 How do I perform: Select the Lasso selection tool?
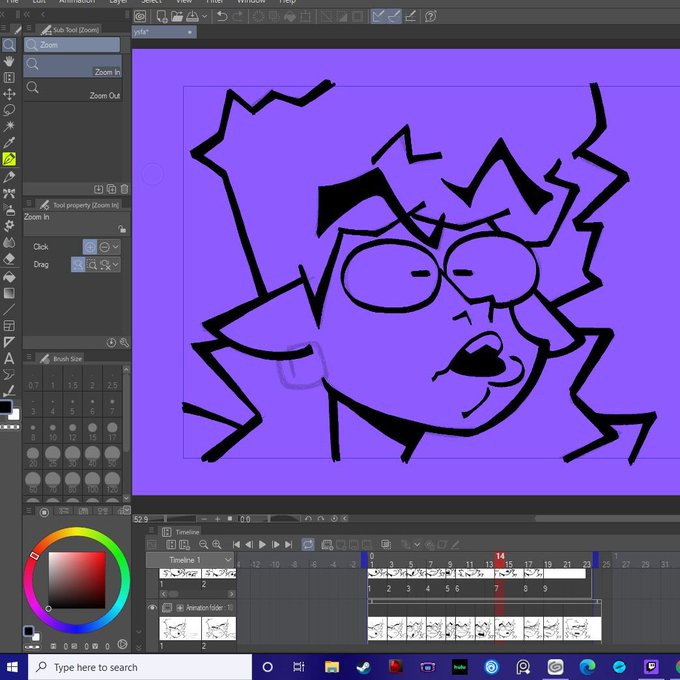9,110
